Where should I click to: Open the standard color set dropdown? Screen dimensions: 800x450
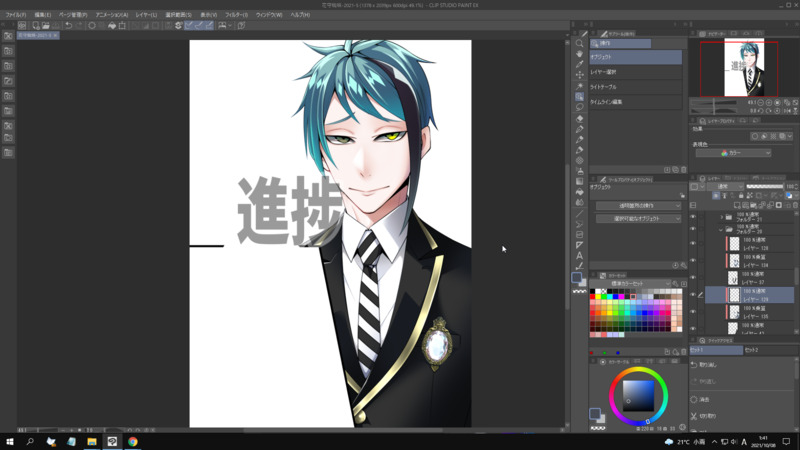click(631, 284)
